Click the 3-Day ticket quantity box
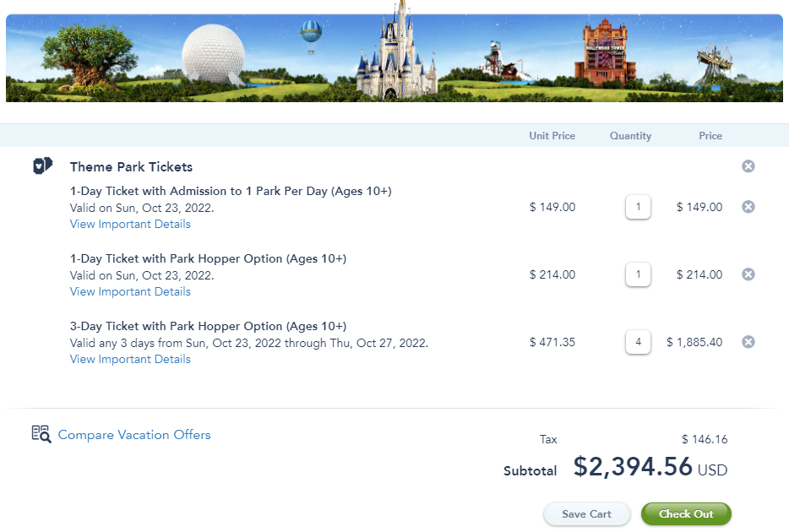The width and height of the screenshot is (789, 532). pyautogui.click(x=638, y=342)
